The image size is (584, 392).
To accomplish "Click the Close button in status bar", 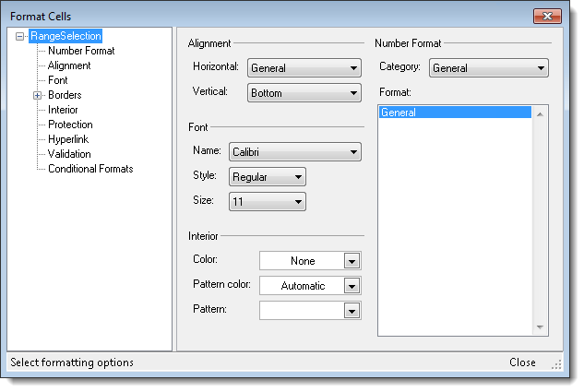I will pos(522,362).
